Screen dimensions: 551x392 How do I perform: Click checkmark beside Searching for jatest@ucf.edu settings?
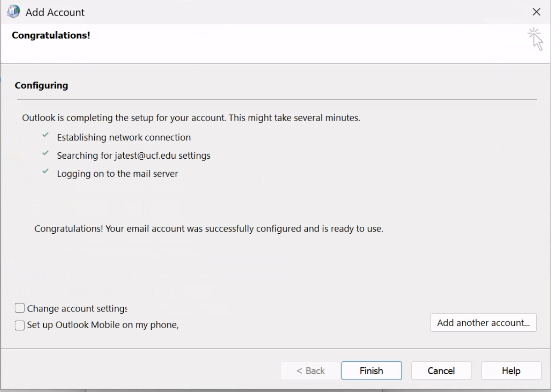[x=46, y=153]
